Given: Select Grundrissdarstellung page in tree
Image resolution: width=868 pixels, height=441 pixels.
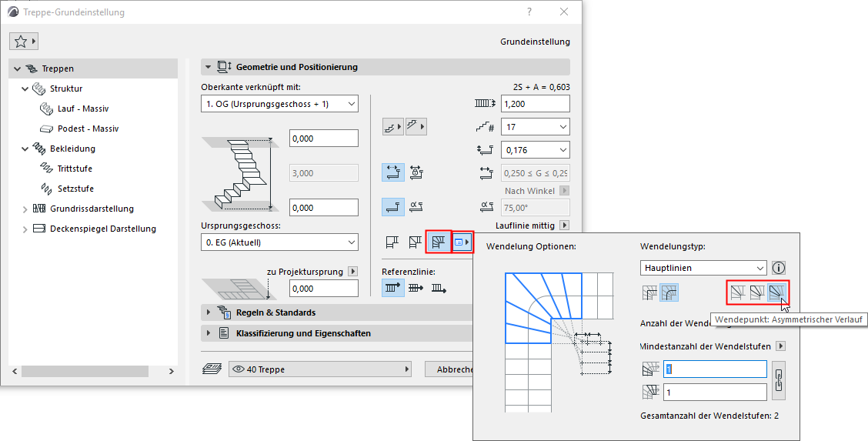Looking at the screenshot, I should click(92, 209).
